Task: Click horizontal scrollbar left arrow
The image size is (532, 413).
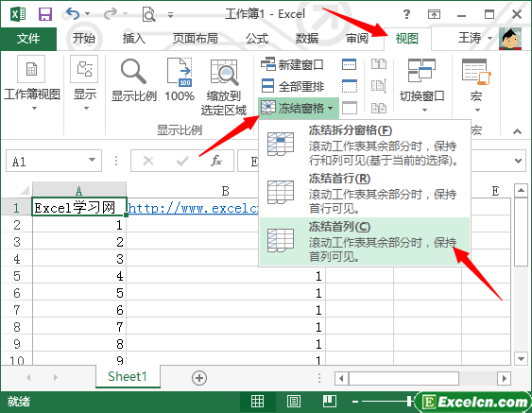Action: tap(341, 378)
